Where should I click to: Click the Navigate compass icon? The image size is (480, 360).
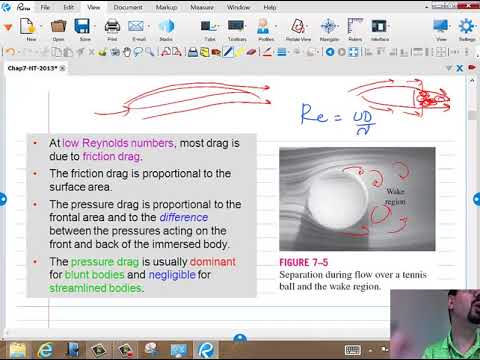tap(329, 26)
